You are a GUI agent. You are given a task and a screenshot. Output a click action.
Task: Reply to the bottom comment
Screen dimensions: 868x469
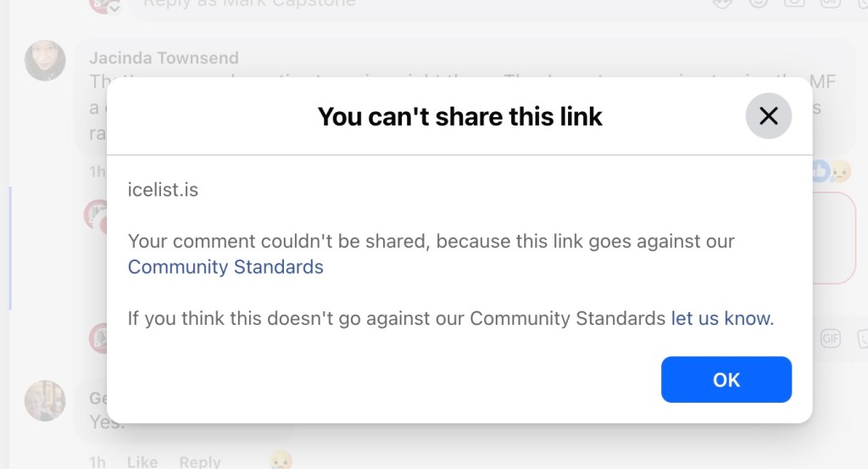200,461
